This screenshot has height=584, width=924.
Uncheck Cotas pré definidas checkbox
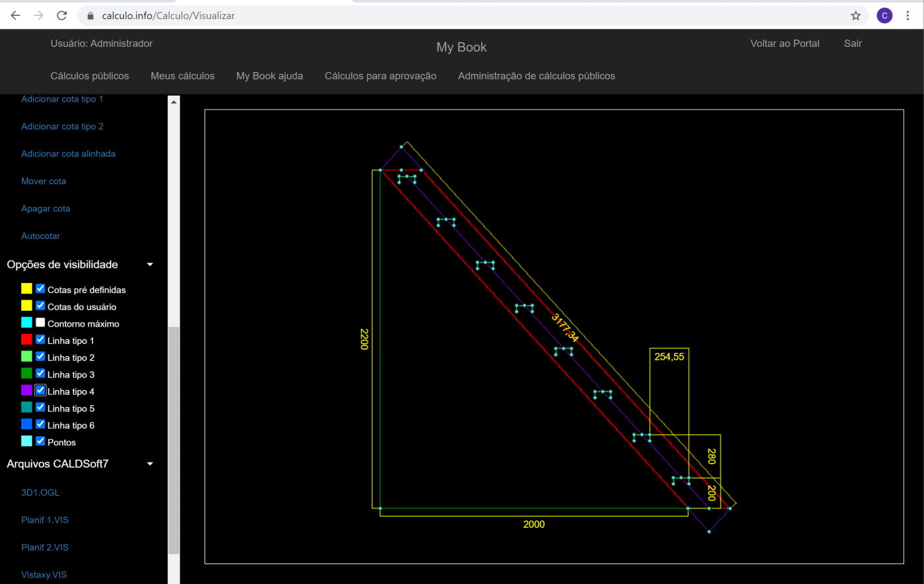pos(40,289)
